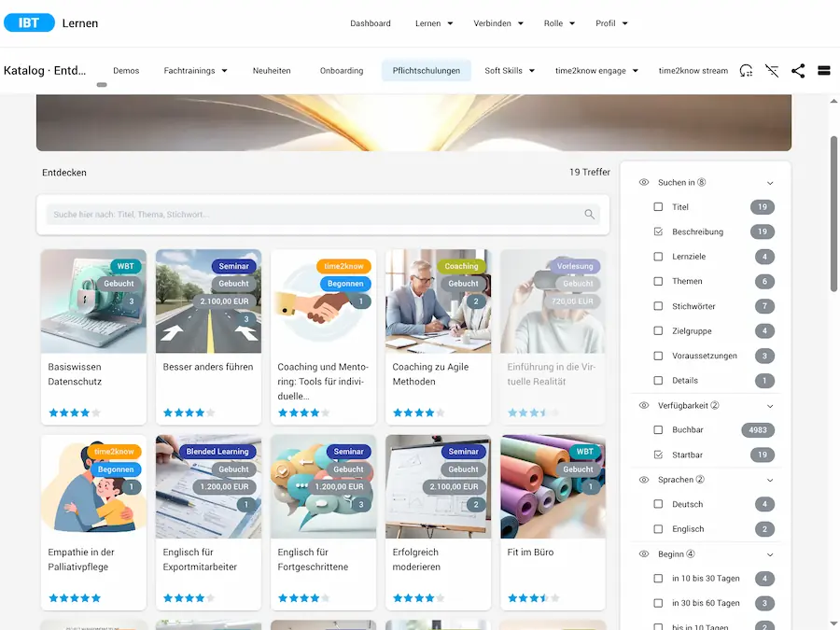Toggle eye icon next to Verfügbarkeit
Viewport: 840px width, 630px height.
pos(644,406)
